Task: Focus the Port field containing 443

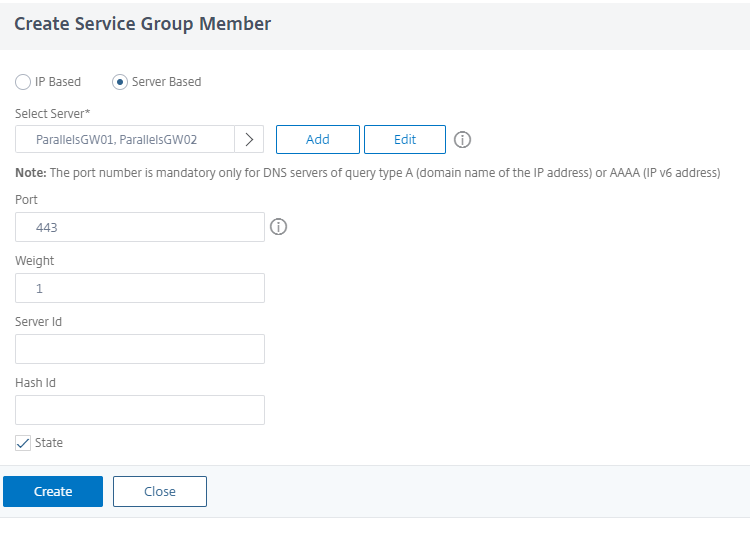Action: pyautogui.click(x=140, y=227)
